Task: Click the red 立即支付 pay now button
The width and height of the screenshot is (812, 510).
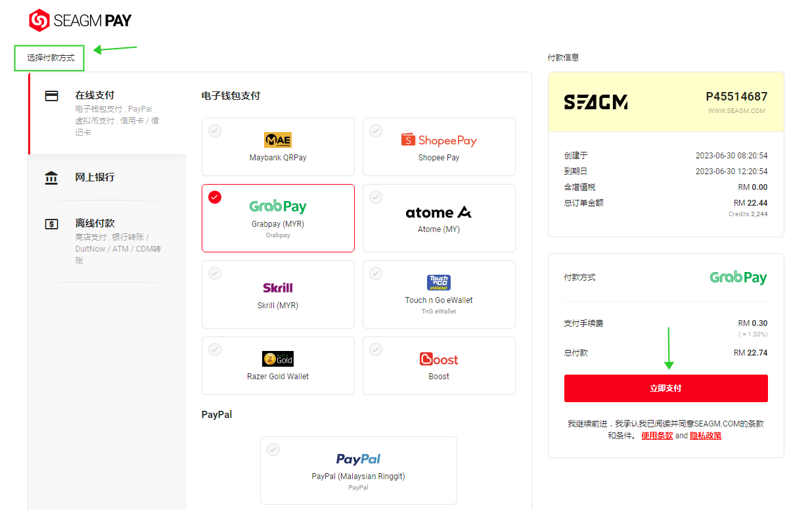Action: [666, 388]
